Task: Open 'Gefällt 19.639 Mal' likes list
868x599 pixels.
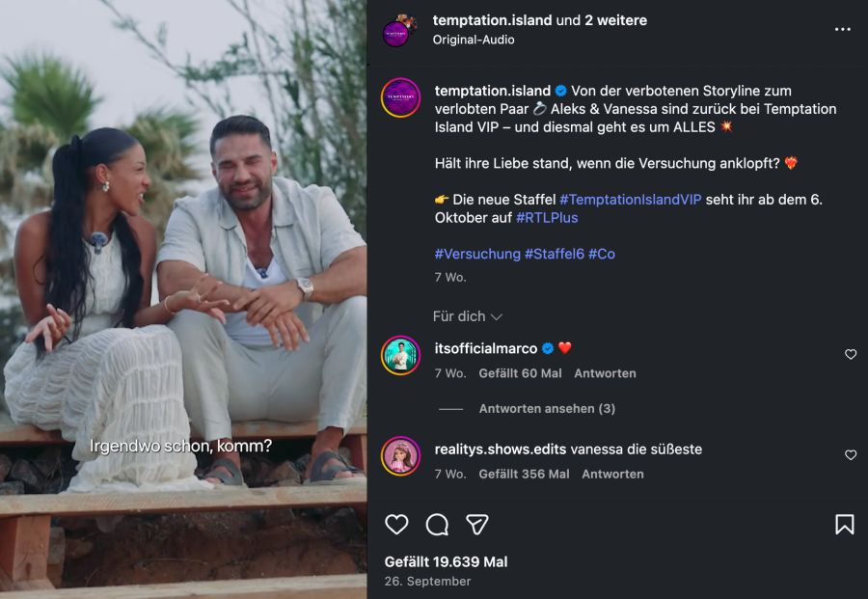Action: (447, 560)
